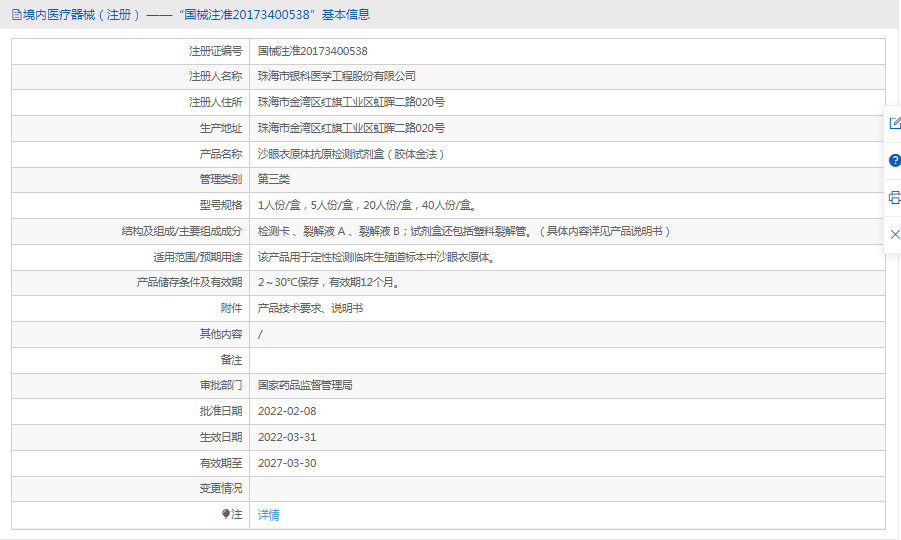Click registrant name 珠海市银科医学工程股份有限公司
901x540 pixels.
click(336, 76)
